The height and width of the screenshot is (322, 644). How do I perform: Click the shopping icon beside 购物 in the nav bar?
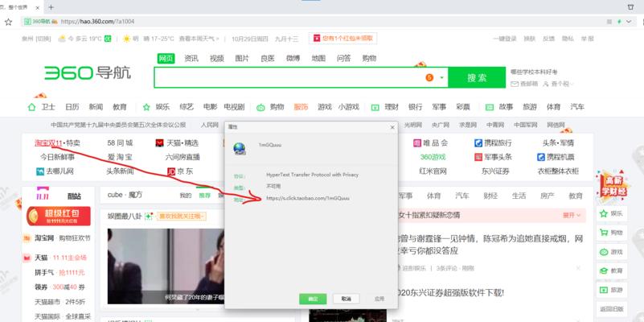(x=260, y=107)
